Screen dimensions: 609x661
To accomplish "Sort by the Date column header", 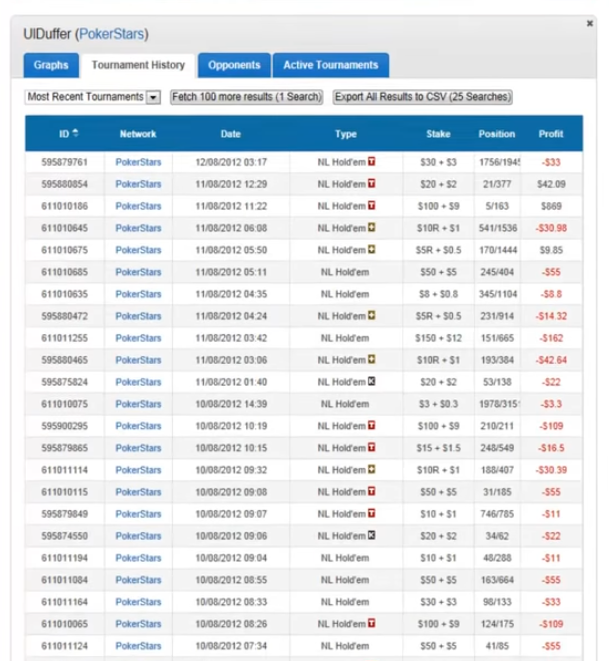I will click(230, 134).
